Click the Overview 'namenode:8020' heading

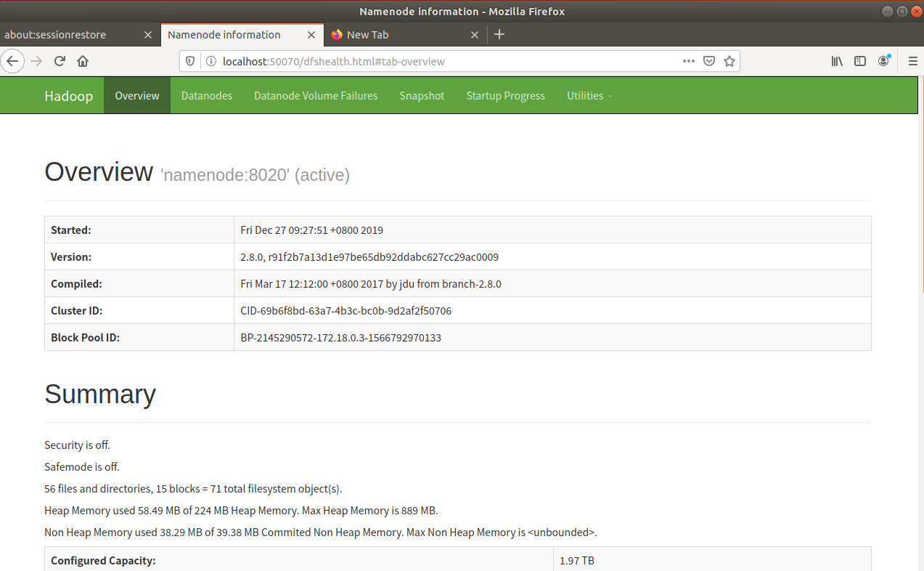[x=197, y=172]
